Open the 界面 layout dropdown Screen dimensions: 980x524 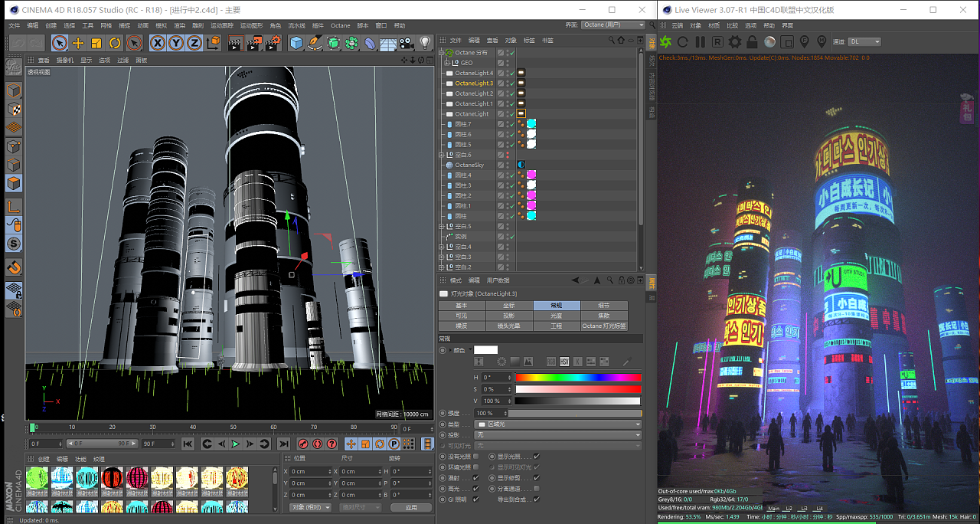point(613,25)
